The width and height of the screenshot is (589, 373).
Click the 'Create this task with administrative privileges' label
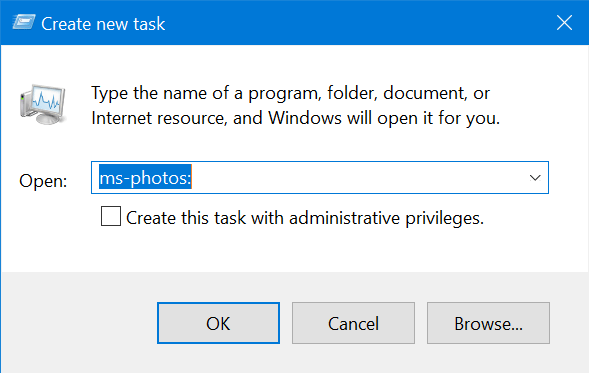tap(305, 218)
